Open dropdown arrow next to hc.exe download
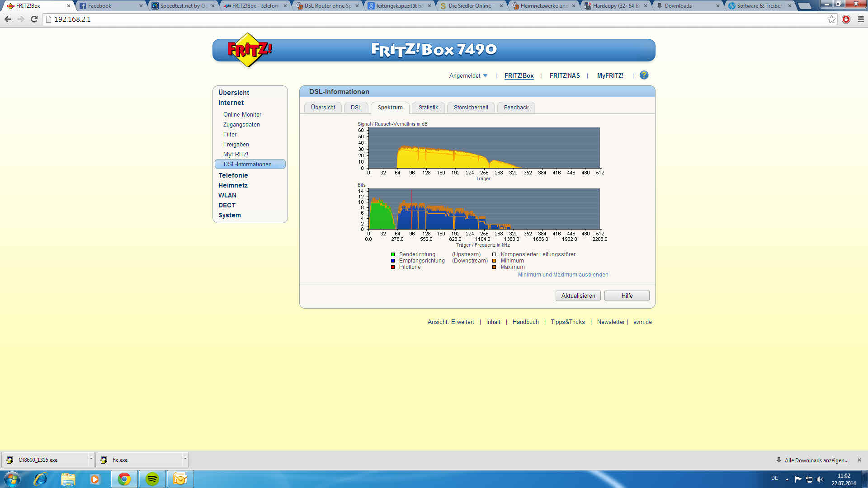 pyautogui.click(x=185, y=459)
